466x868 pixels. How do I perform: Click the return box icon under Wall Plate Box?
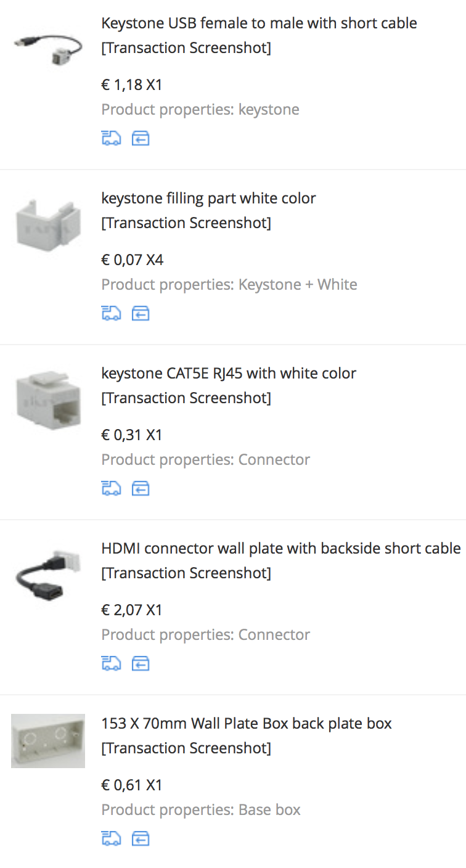[x=141, y=839]
